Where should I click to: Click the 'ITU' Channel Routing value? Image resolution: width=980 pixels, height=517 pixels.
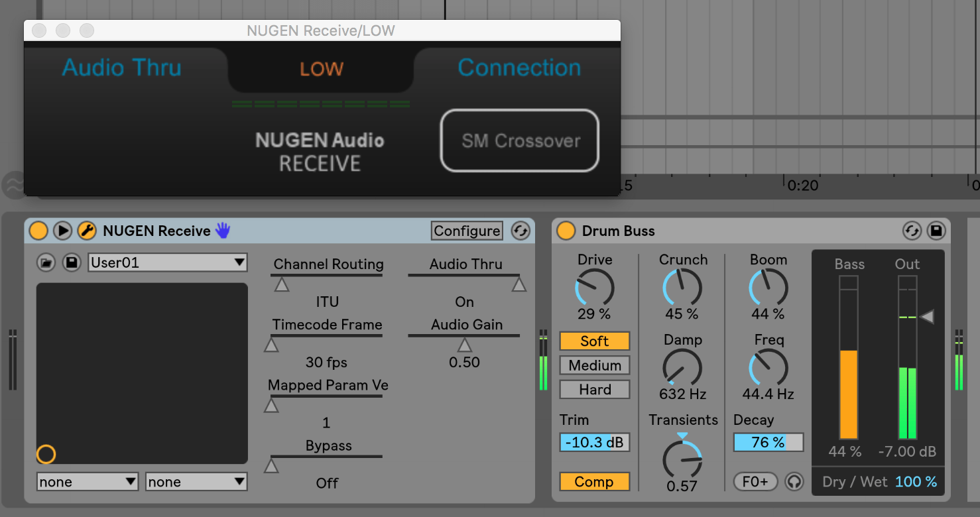(x=328, y=302)
